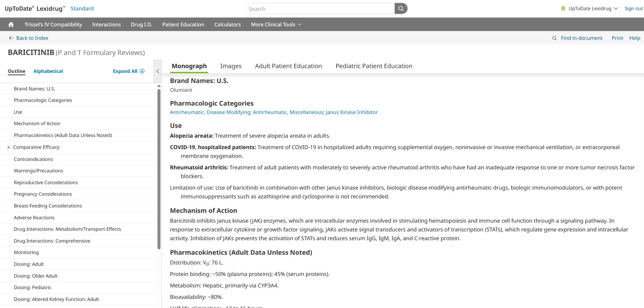Collapse the outline sidebar panel
The width and height of the screenshot is (644, 308).
coord(157,71)
